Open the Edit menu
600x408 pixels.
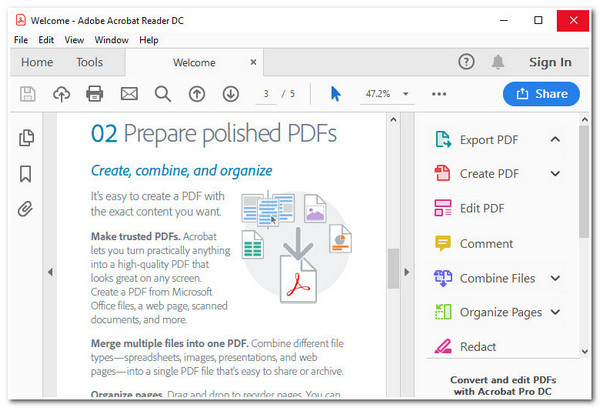[x=46, y=40]
